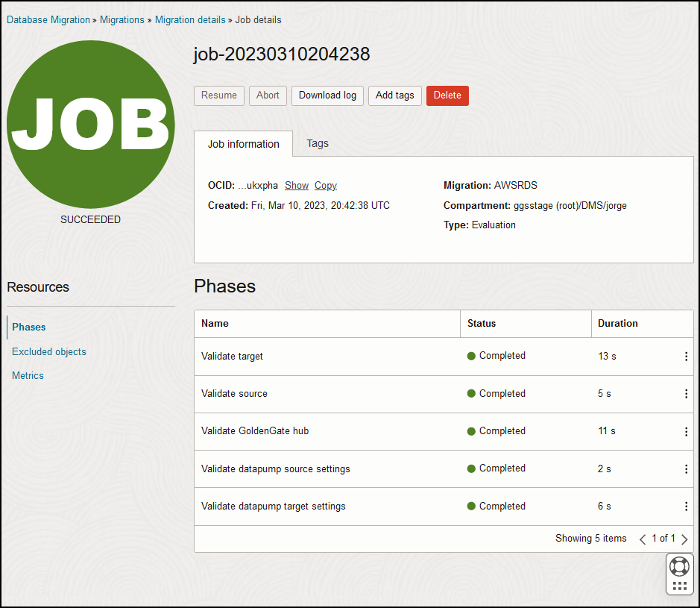700x608 pixels.
Task: Abort the running job
Action: click(x=268, y=95)
